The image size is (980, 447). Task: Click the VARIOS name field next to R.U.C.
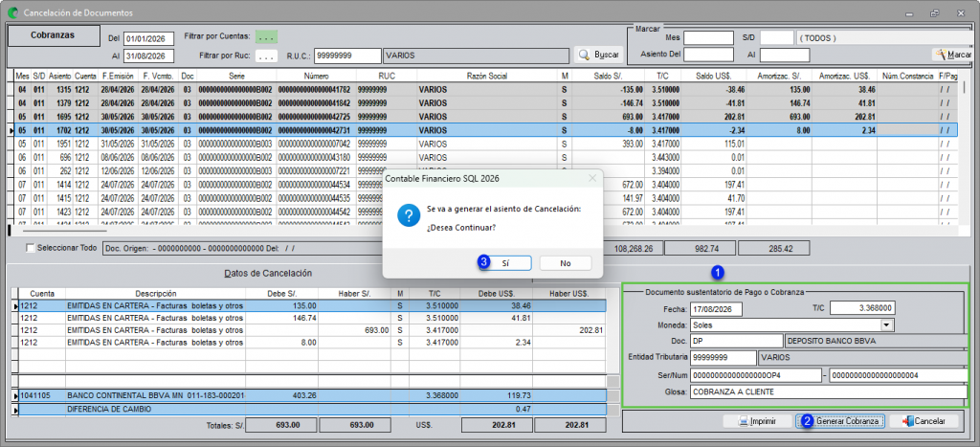pyautogui.click(x=475, y=55)
